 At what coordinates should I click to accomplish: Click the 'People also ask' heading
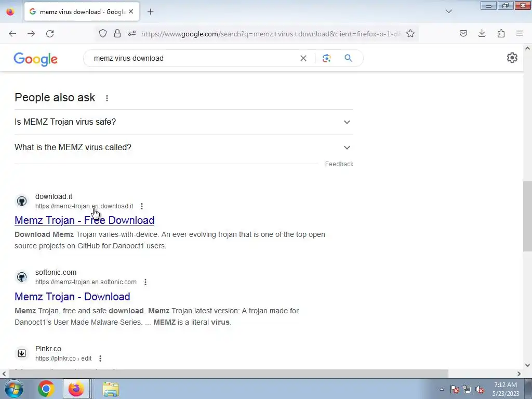55,98
